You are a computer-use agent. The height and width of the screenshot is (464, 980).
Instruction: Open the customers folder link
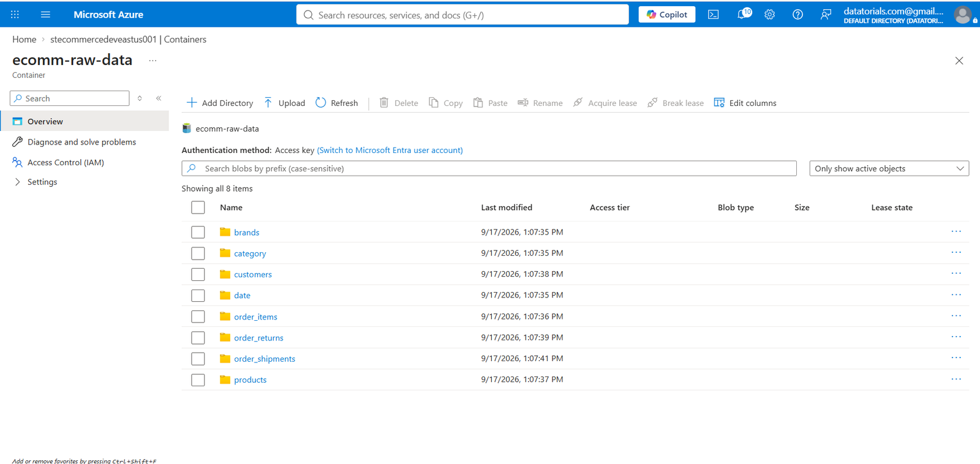[253, 274]
